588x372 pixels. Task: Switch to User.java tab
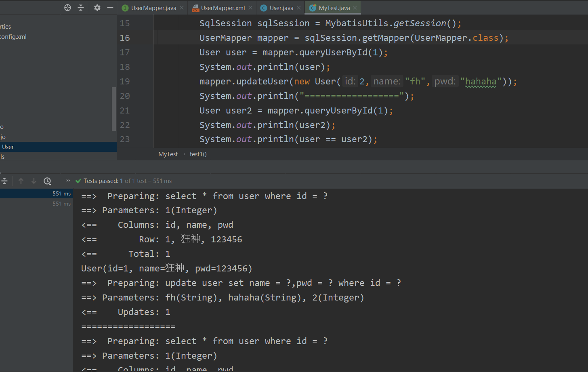281,8
